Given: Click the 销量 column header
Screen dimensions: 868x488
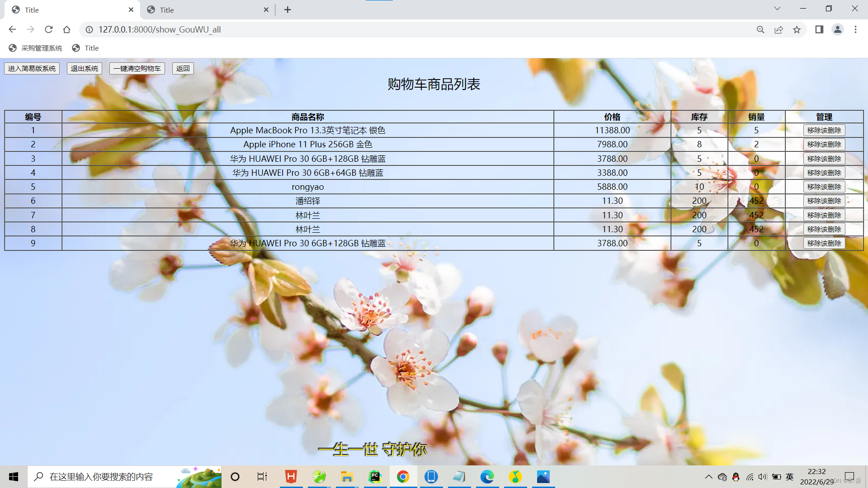Looking at the screenshot, I should 756,117.
